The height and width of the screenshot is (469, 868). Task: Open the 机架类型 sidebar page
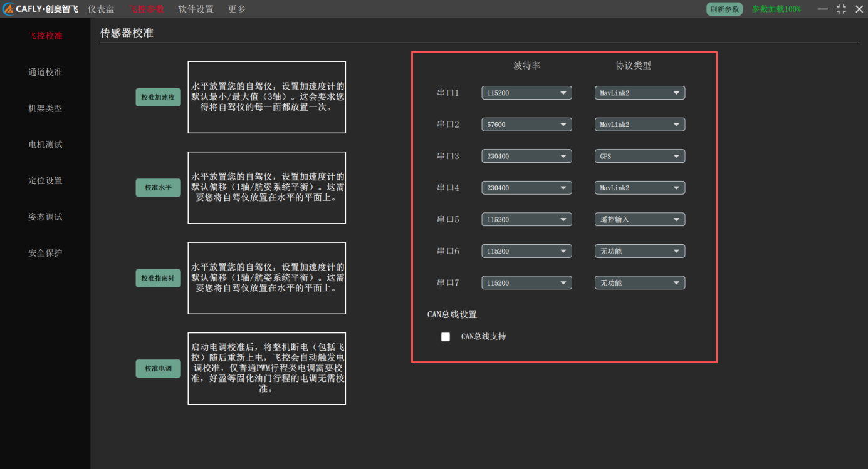click(45, 108)
